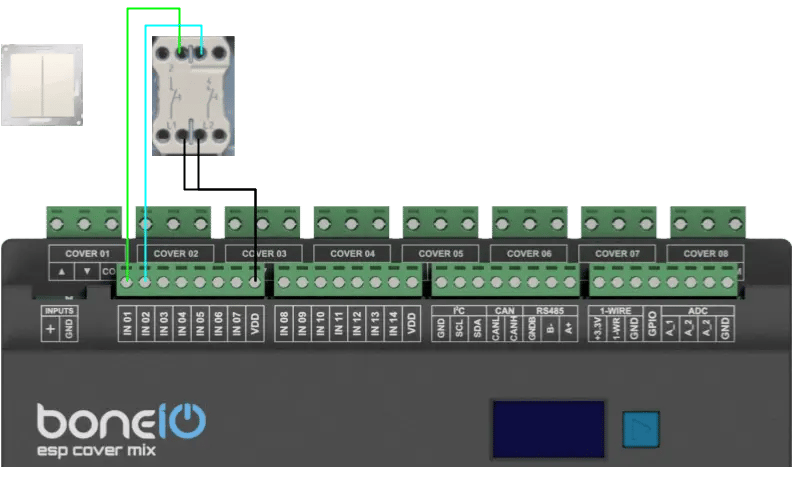The width and height of the screenshot is (792, 477).
Task: Click the IN 01 screw terminal with green wire
Action: click(x=127, y=283)
